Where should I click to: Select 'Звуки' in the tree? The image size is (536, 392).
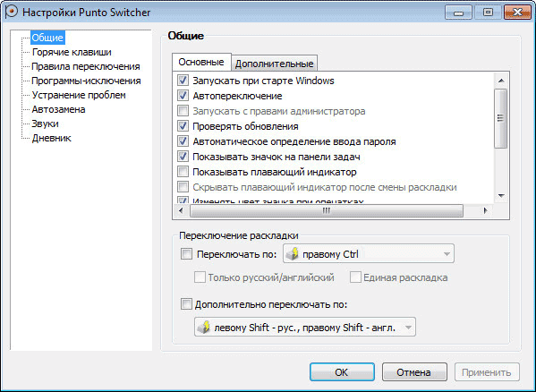[x=45, y=124]
